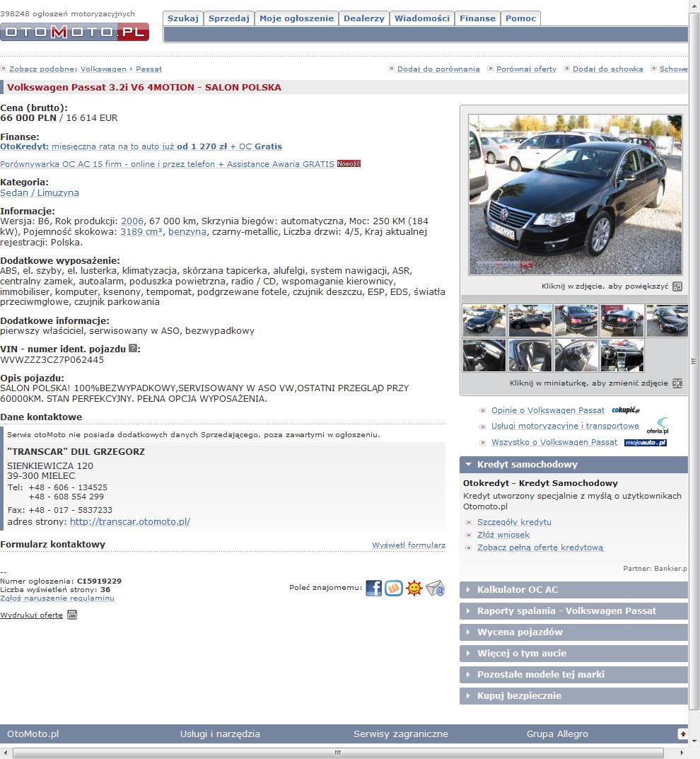
Task: Open the Szukaj tab
Action: (x=183, y=18)
